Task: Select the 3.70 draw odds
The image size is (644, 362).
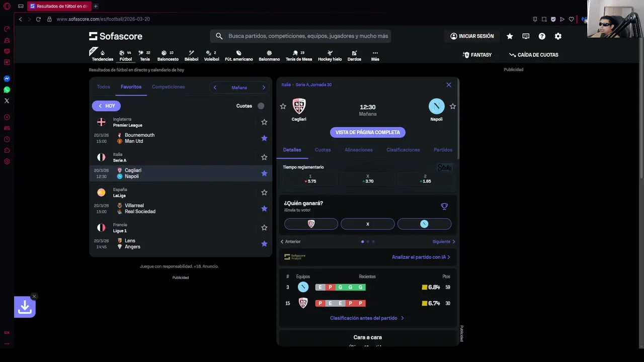Action: [x=368, y=179]
